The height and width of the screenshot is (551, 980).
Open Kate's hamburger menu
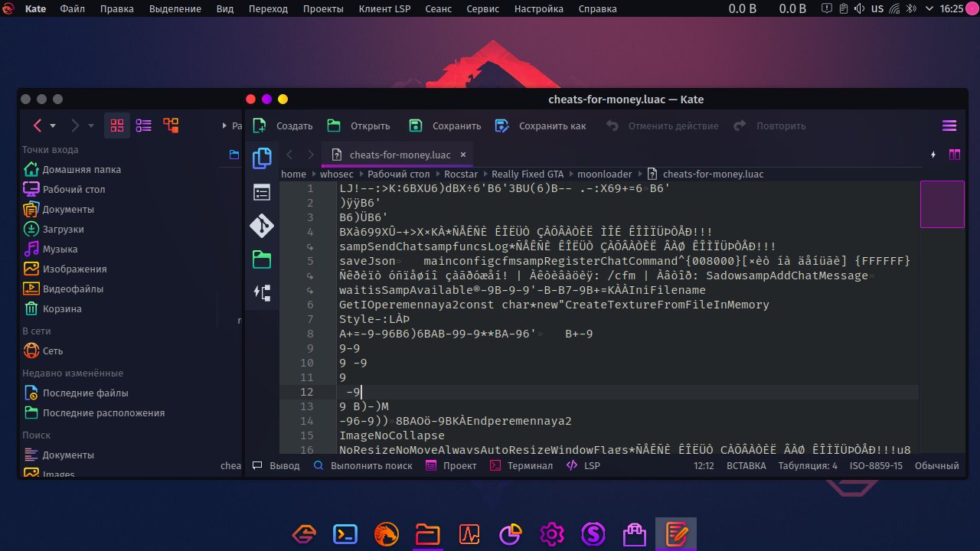[949, 126]
